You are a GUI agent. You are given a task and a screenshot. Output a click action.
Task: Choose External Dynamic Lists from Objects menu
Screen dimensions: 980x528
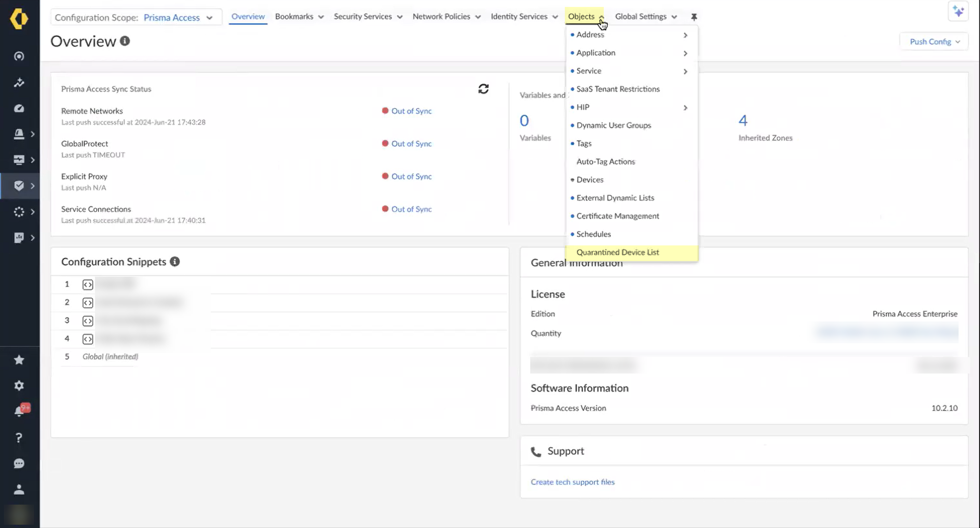(x=615, y=198)
